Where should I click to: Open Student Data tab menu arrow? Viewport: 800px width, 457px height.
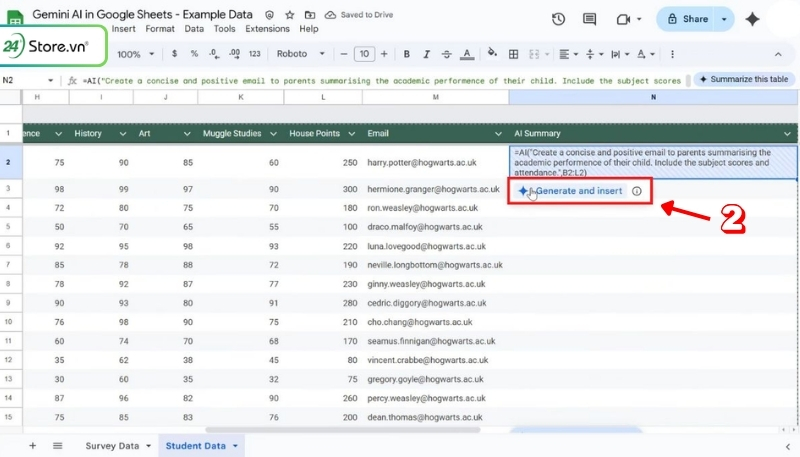[x=235, y=446]
